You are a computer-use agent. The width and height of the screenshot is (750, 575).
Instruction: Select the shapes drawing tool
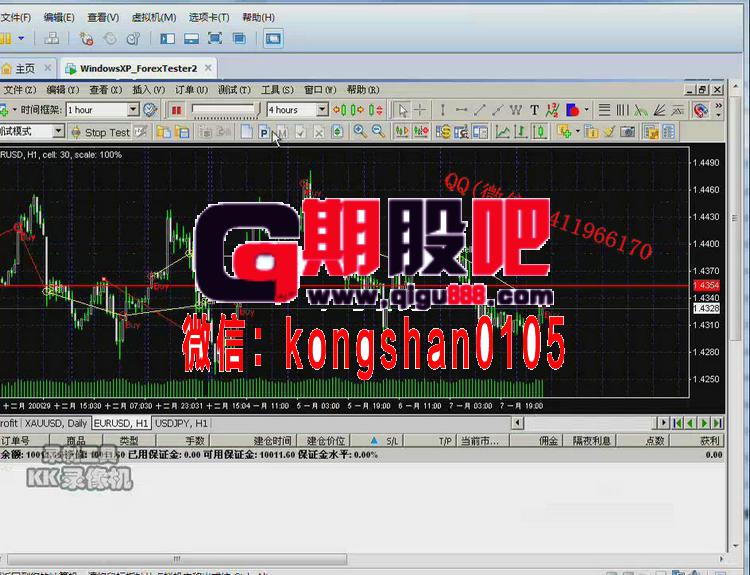click(572, 111)
